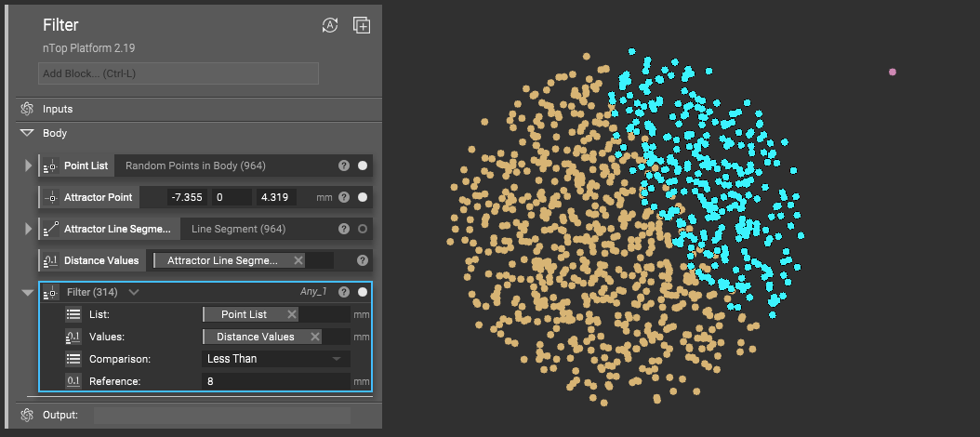This screenshot has height=437, width=980.
Task: Click the Attractor Point block icon
Action: (50, 197)
